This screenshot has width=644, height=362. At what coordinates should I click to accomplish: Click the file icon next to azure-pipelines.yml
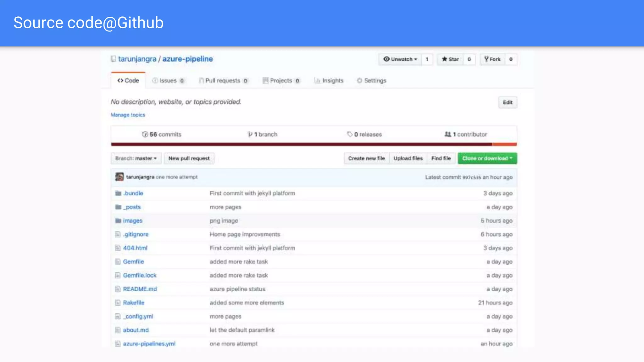tap(118, 344)
